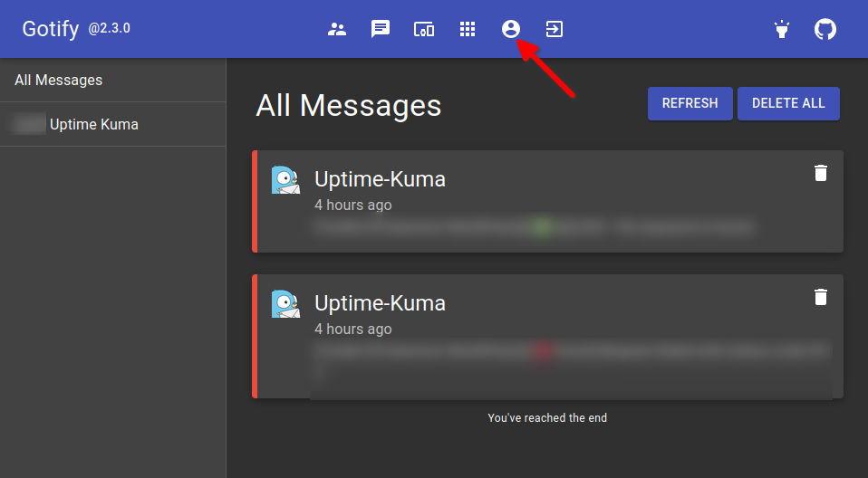The height and width of the screenshot is (478, 868).
Task: Delete the first Uptime-Kuma message
Action: tap(821, 173)
